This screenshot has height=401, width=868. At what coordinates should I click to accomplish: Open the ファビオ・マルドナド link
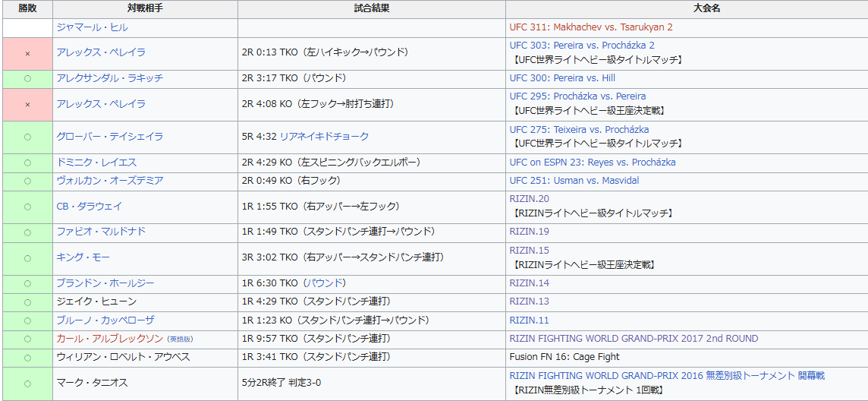(x=101, y=232)
